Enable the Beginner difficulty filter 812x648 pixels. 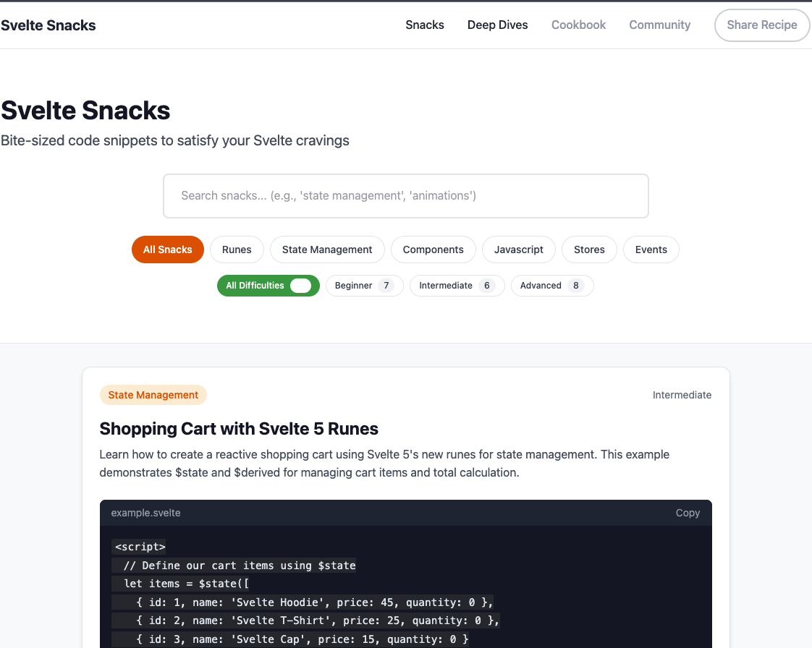364,286
